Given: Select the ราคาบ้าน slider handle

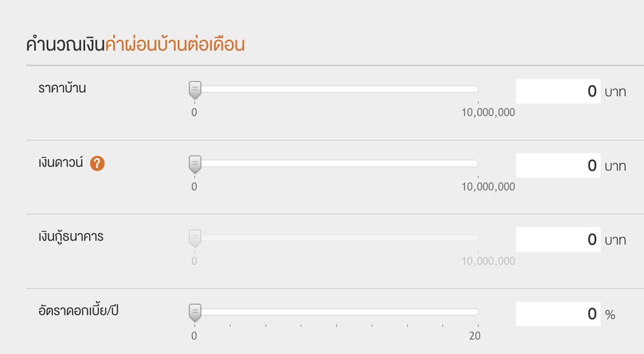Looking at the screenshot, I should pos(194,88).
